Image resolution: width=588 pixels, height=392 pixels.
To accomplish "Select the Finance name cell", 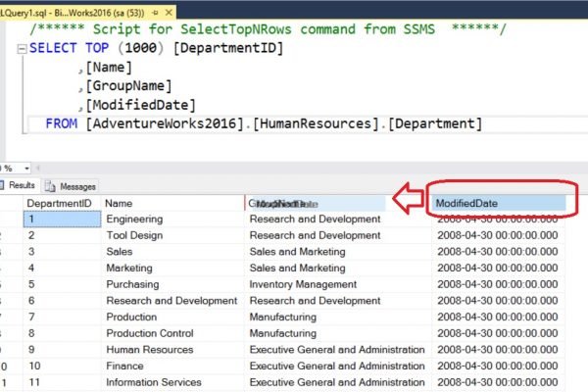I will (x=172, y=367).
